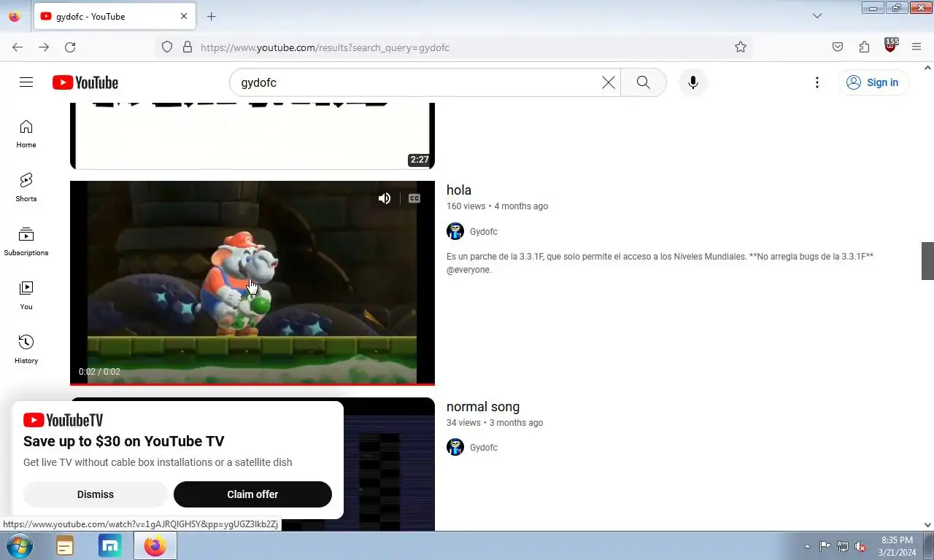Image resolution: width=934 pixels, height=560 pixels.
Task: Open Home in the sidebar
Action: pyautogui.click(x=26, y=134)
